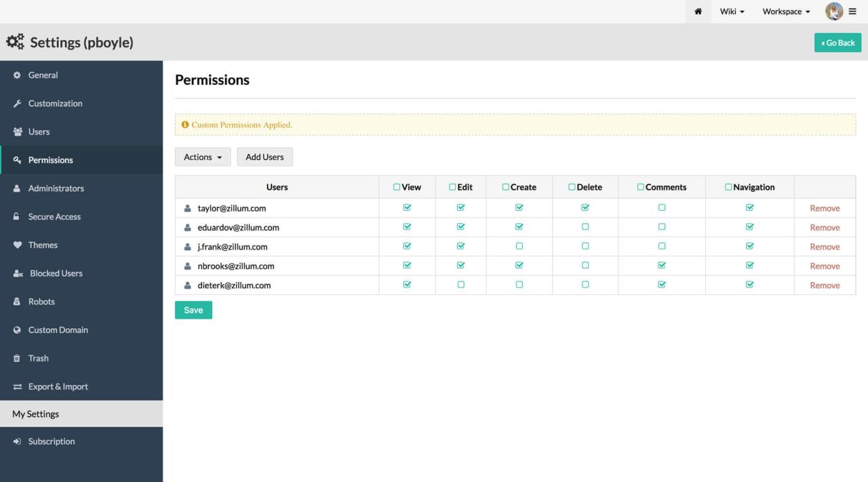The width and height of the screenshot is (868, 482).
Task: Open the General settings gear icon
Action: pos(17,75)
